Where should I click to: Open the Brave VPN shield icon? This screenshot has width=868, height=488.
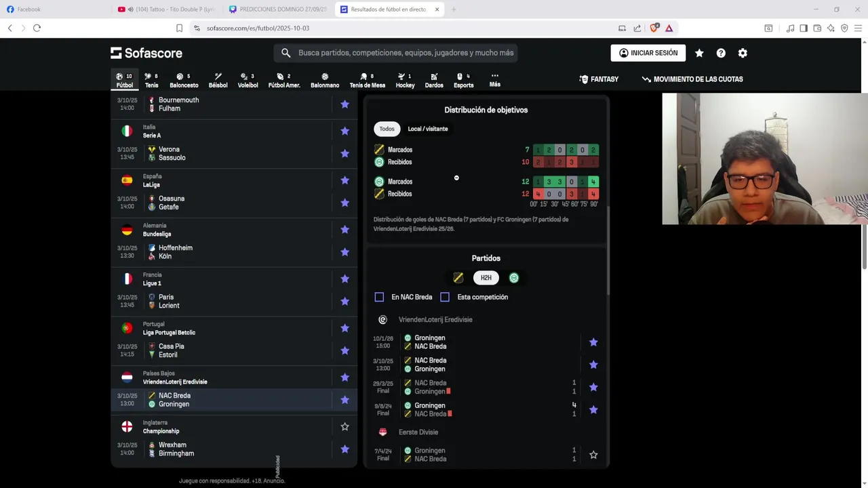[x=844, y=28]
